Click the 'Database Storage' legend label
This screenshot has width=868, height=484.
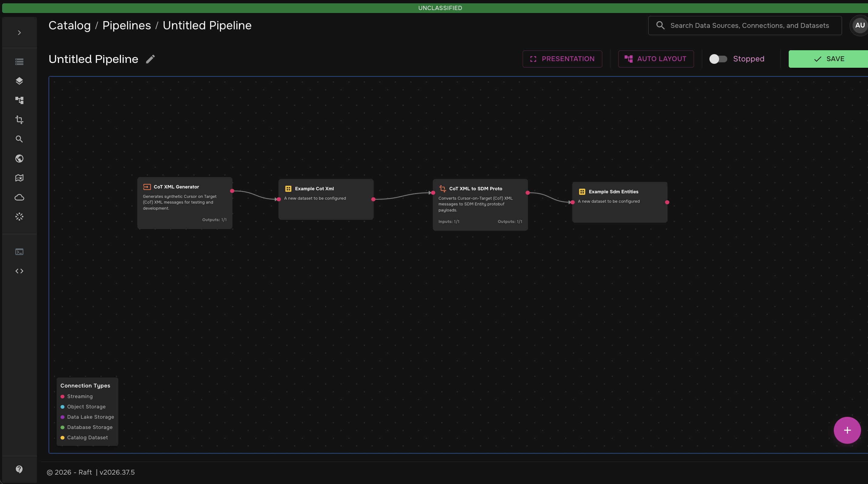click(90, 427)
